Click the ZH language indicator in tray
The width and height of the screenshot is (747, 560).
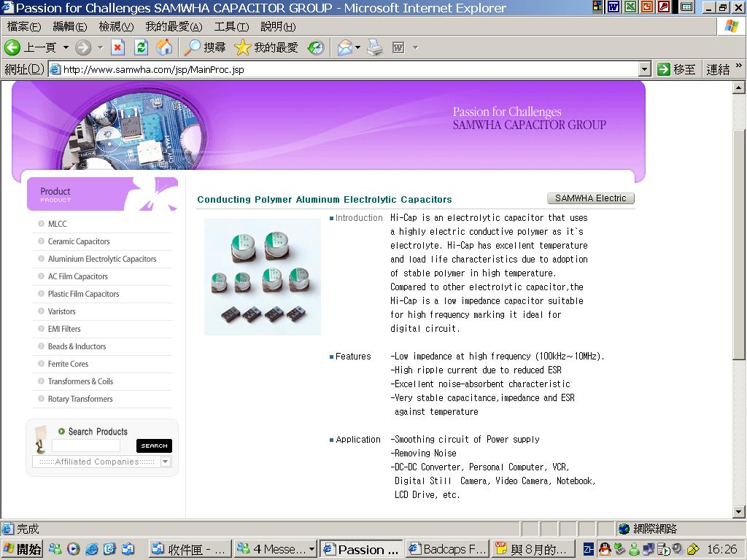589,549
